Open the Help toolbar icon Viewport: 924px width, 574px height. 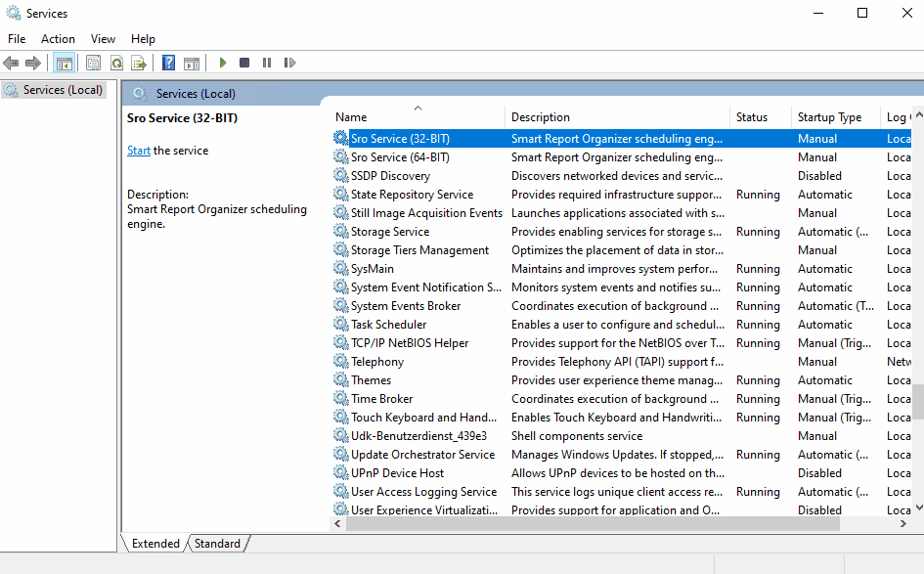click(168, 63)
